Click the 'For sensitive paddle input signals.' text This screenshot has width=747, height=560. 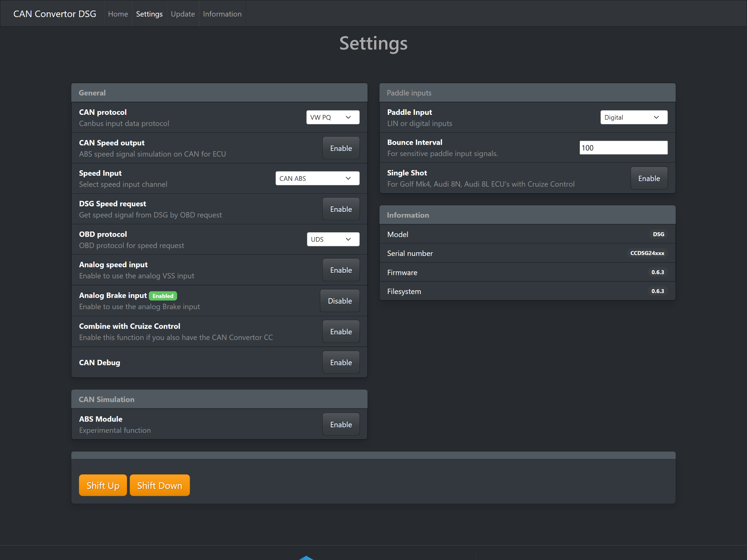click(442, 153)
